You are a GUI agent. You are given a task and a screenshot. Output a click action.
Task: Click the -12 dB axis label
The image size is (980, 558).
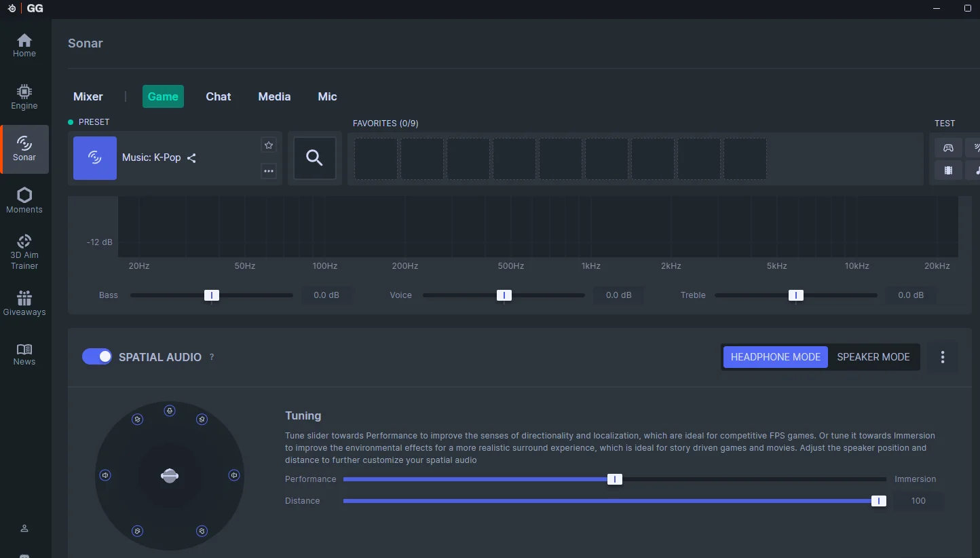(x=100, y=242)
